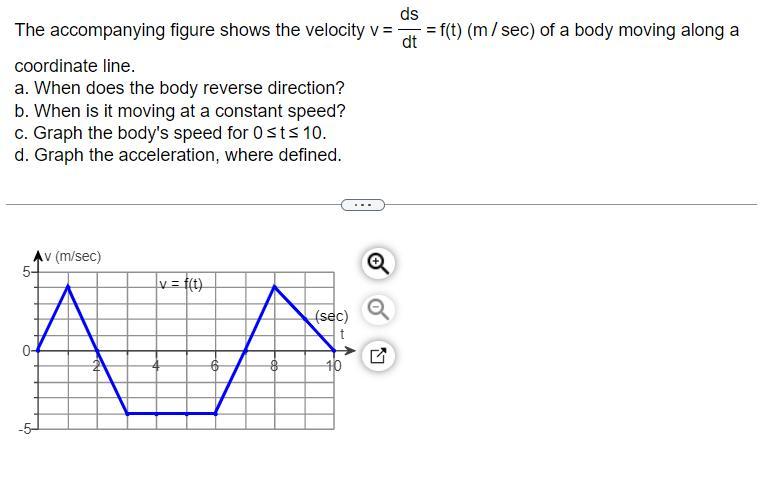Click the origin 0 label of the graph
This screenshot has height=493, width=771.
click(27, 350)
